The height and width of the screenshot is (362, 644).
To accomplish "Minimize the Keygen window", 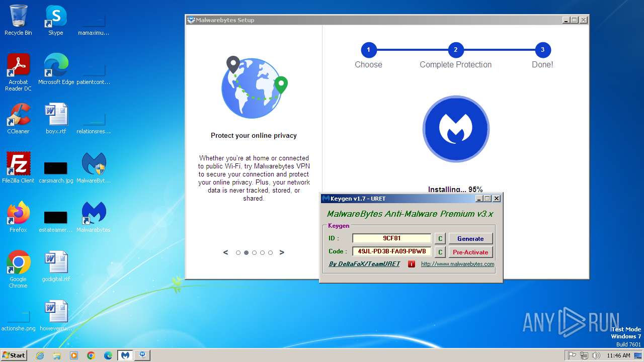I will click(x=479, y=199).
